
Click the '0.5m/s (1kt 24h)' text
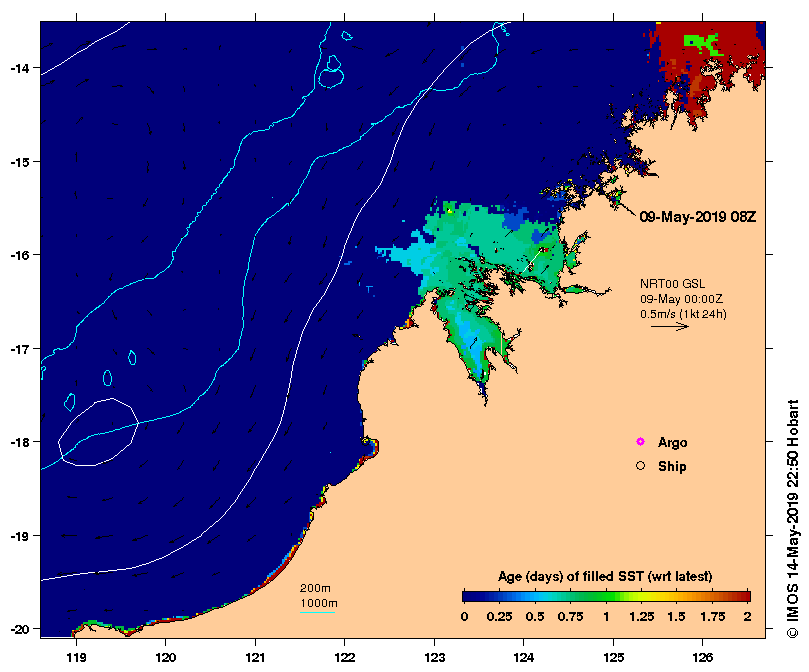(683, 314)
